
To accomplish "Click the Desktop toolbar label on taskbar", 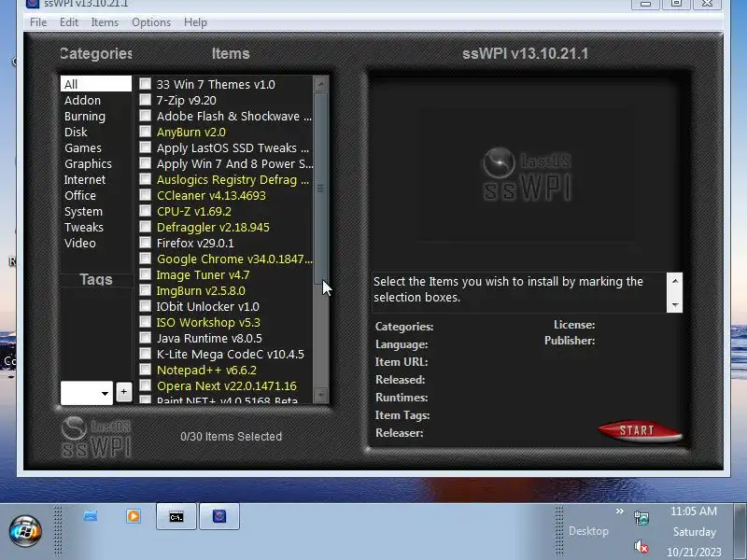I will tap(588, 531).
